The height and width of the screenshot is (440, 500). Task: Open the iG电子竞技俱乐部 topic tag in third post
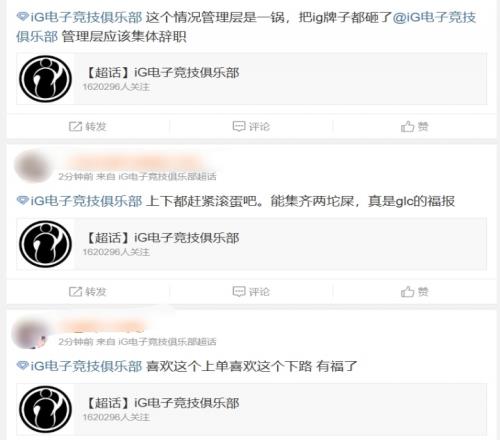coord(79,366)
